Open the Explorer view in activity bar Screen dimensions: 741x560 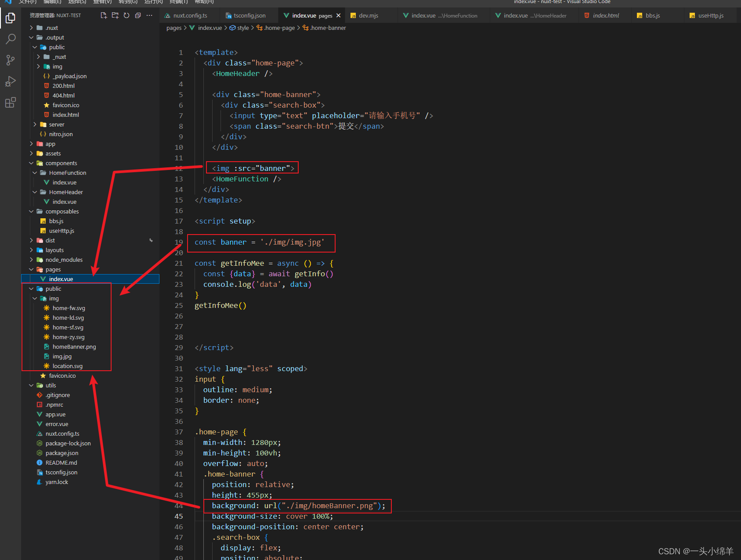point(10,18)
